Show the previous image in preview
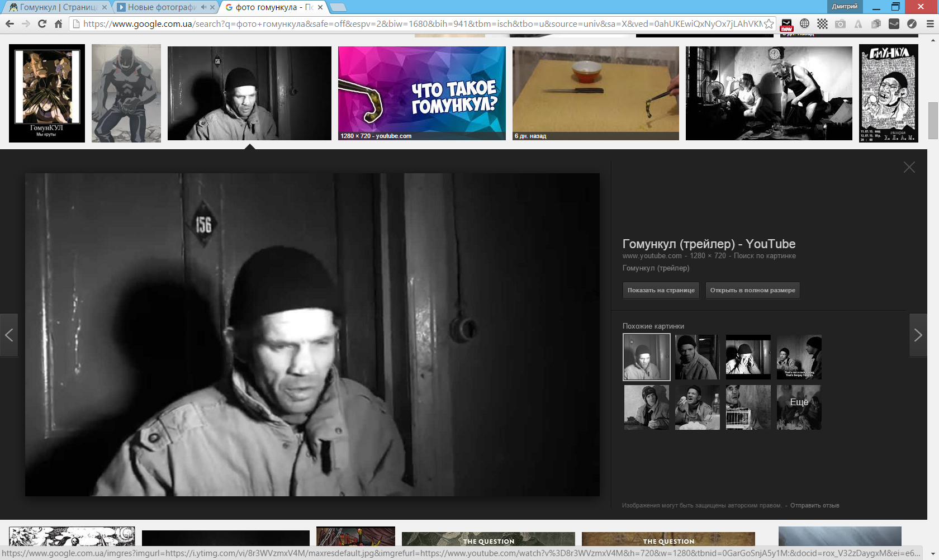This screenshot has width=939, height=560. 9,335
